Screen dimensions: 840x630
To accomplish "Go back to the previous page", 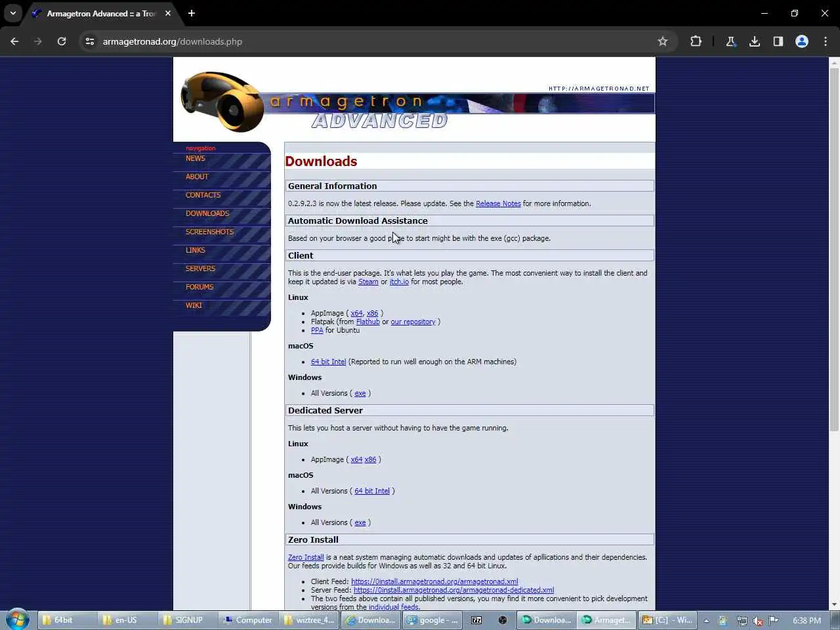I will pos(14,41).
